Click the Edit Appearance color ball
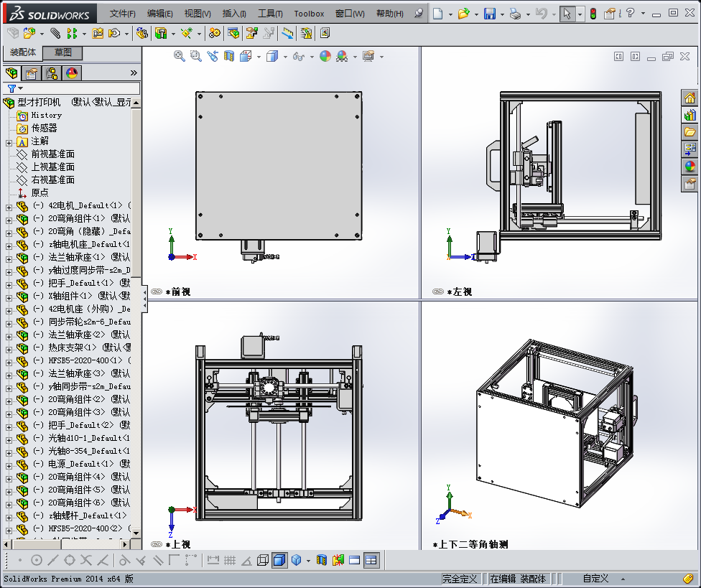Viewport: 701px width, 588px height. [x=325, y=56]
